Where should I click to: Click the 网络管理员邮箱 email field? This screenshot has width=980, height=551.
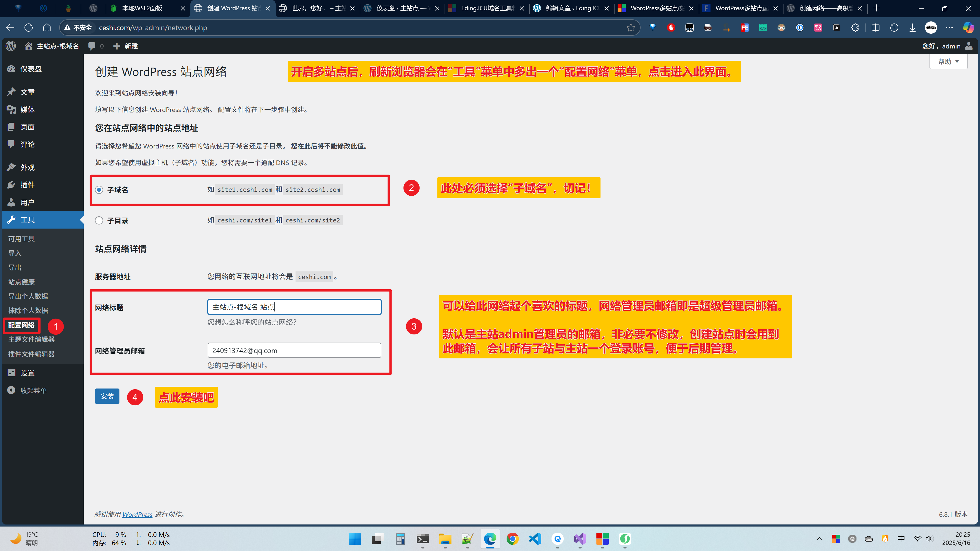[x=294, y=350]
